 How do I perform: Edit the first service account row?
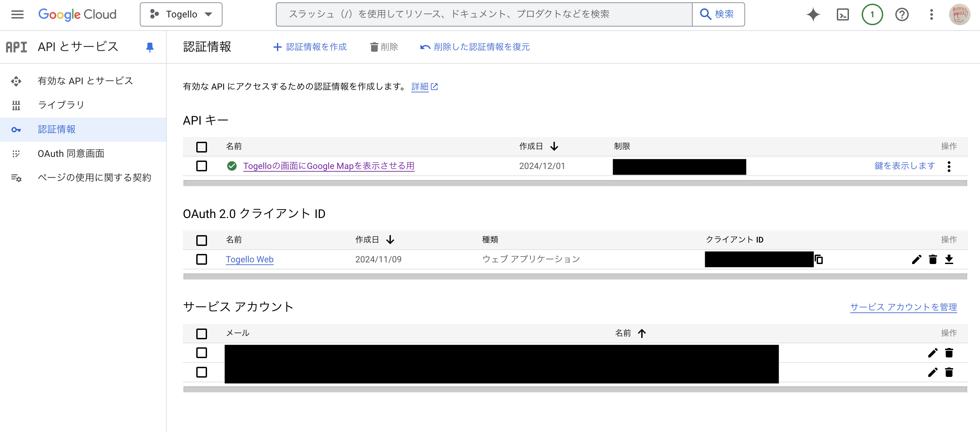click(933, 353)
